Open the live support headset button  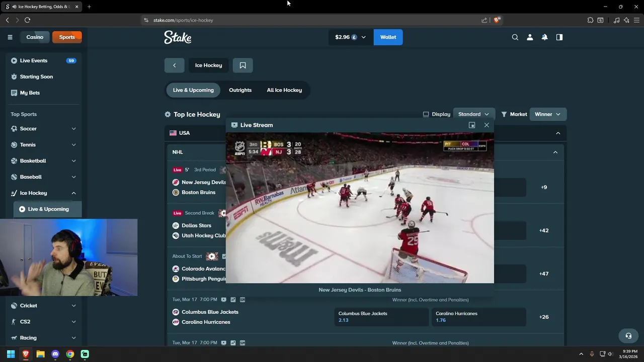628,335
